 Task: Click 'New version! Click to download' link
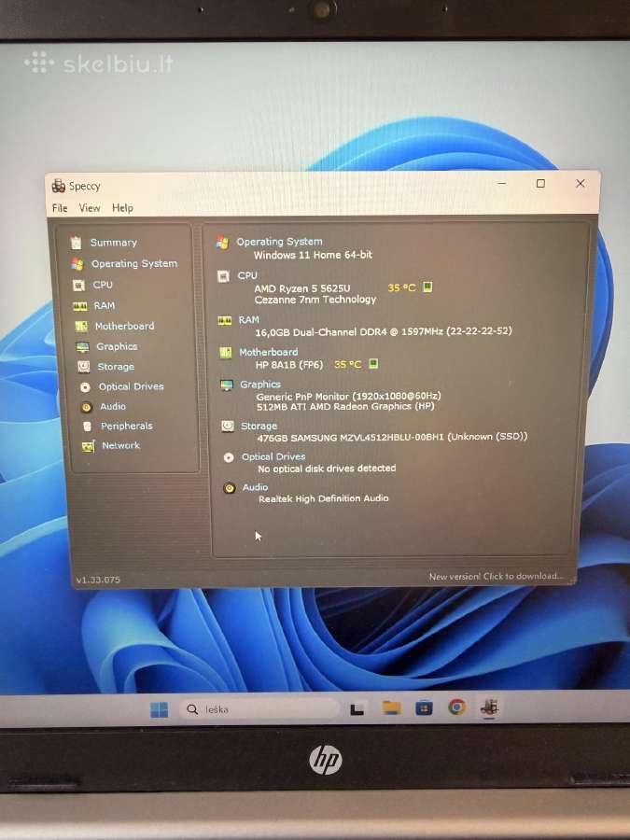point(497,577)
